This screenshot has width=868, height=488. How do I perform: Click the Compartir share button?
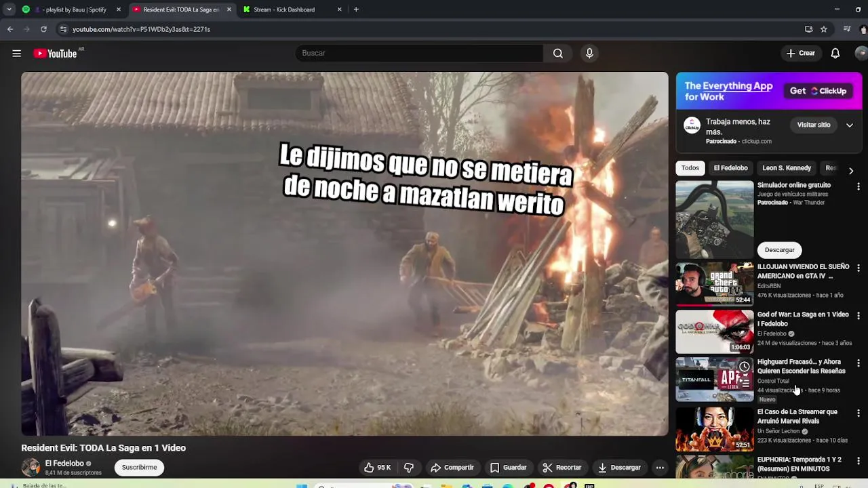pos(452,468)
